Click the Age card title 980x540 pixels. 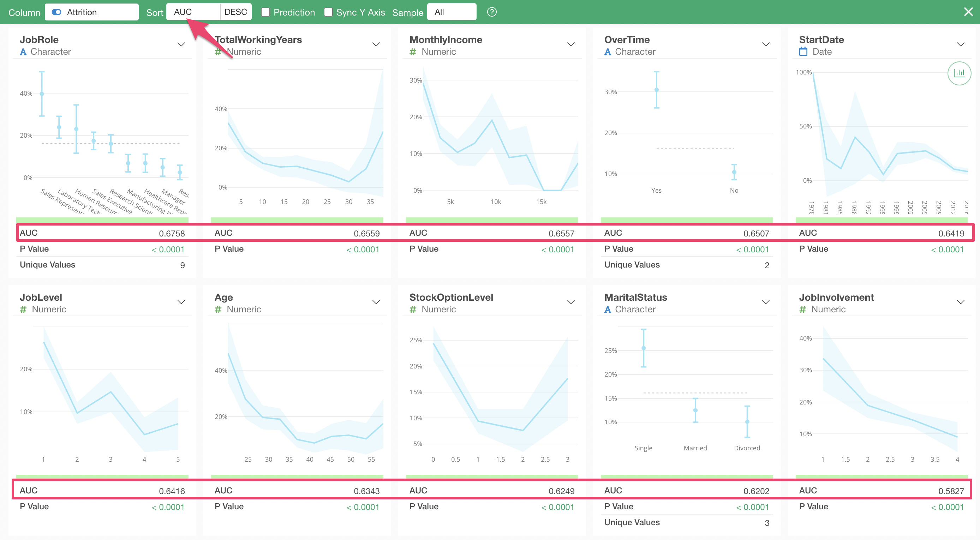pyautogui.click(x=224, y=298)
